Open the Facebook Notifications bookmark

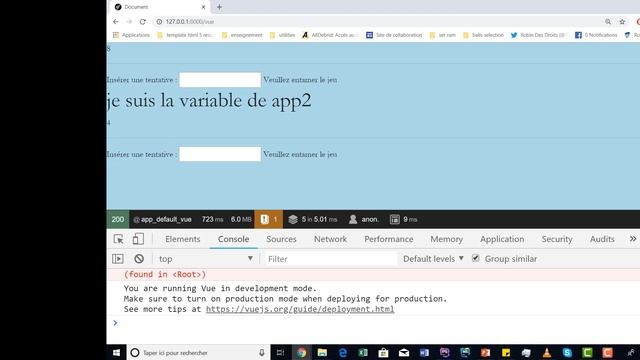[x=596, y=35]
